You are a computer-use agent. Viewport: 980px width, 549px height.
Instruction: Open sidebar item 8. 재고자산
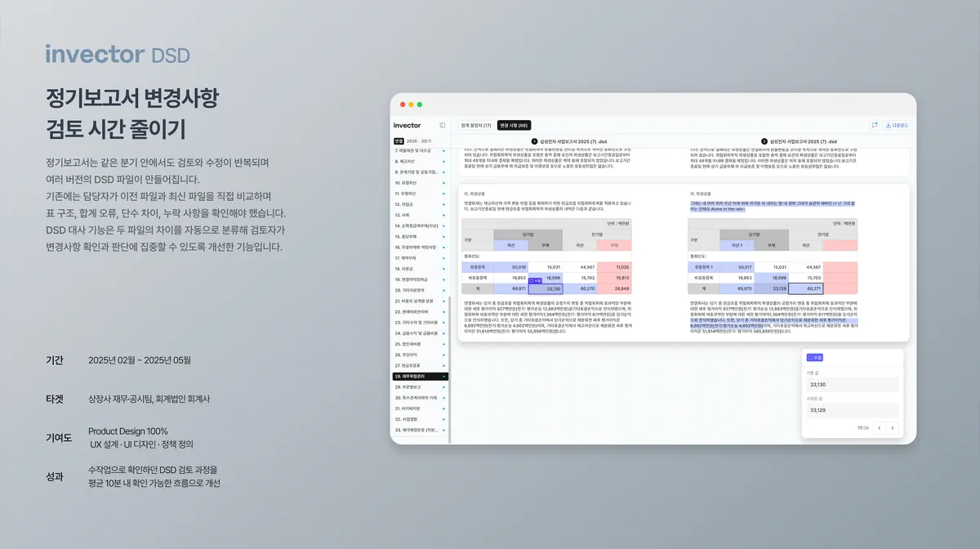421,162
